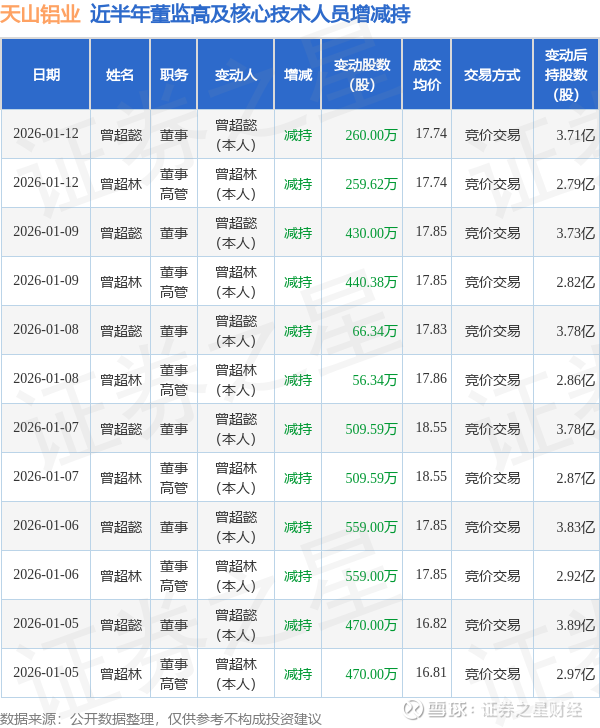Click the 变动股数(股) column header

point(362,74)
